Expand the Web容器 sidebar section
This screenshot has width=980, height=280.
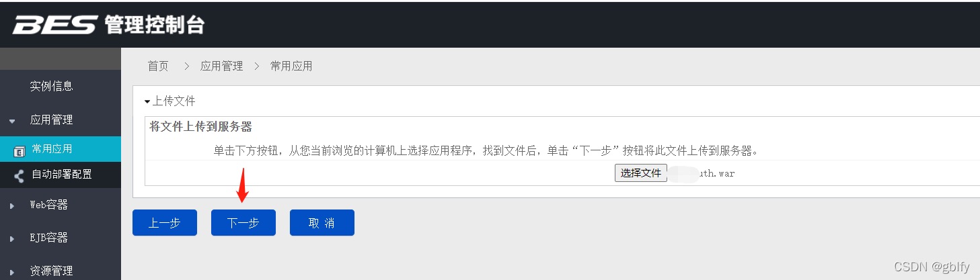tap(12, 206)
